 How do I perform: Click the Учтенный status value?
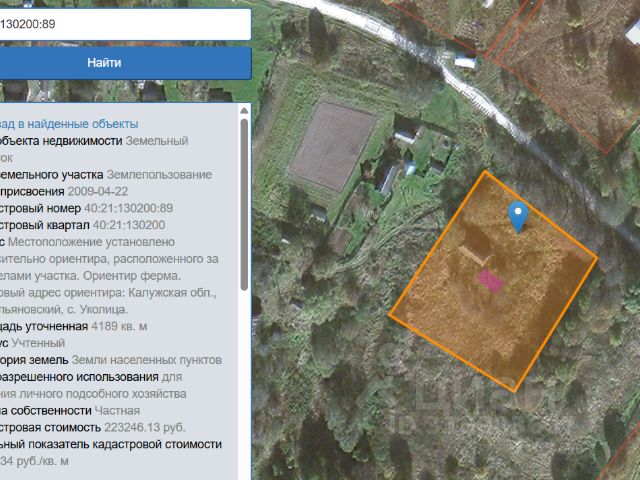point(38,343)
